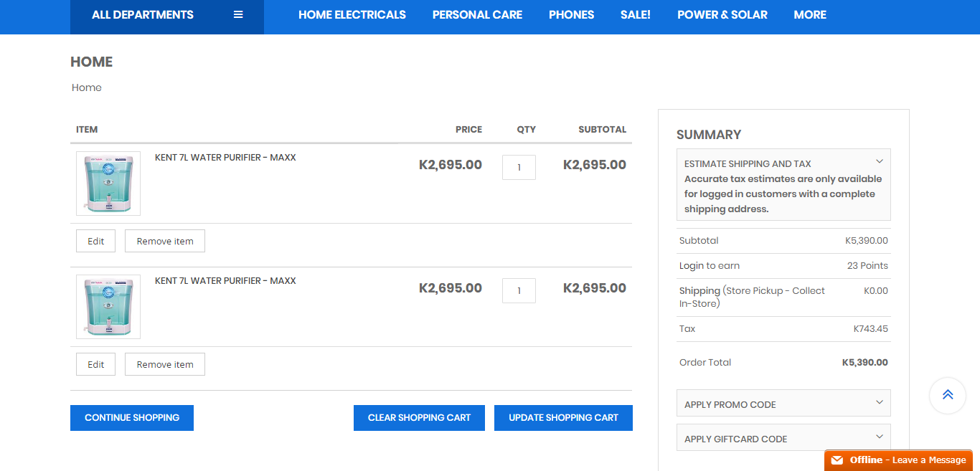Viewport: 980px width, 471px height.
Task: Open the Sale! menu item
Action: tap(636, 14)
